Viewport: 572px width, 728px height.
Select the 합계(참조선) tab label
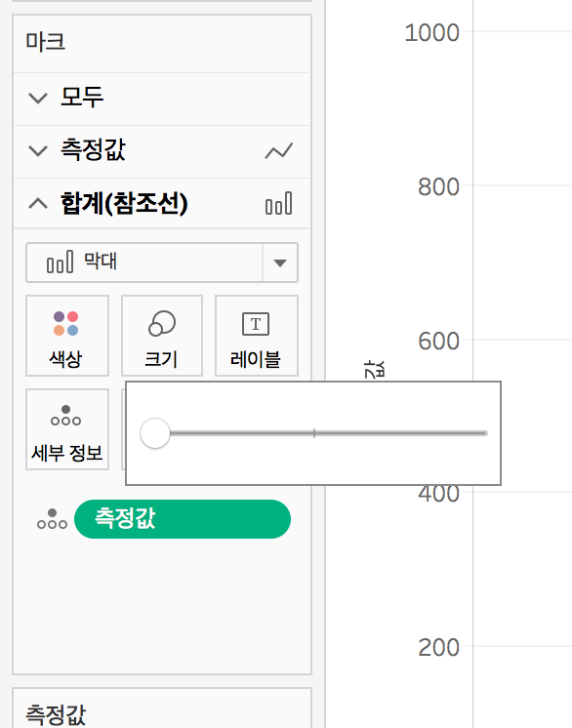(124, 203)
